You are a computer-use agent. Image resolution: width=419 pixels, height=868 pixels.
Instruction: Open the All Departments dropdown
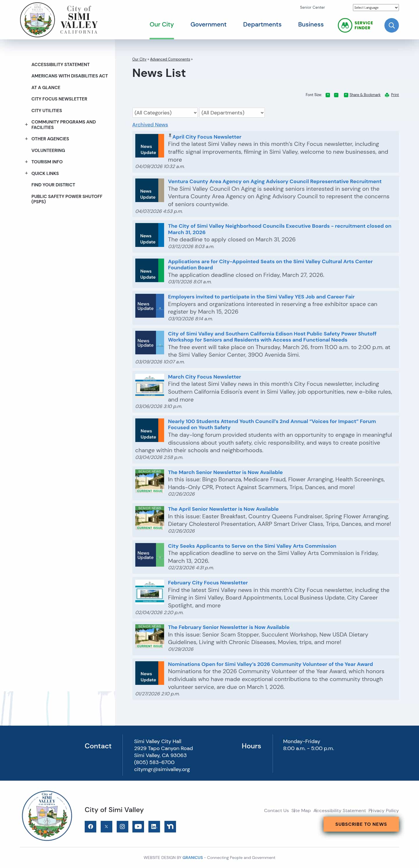point(232,113)
